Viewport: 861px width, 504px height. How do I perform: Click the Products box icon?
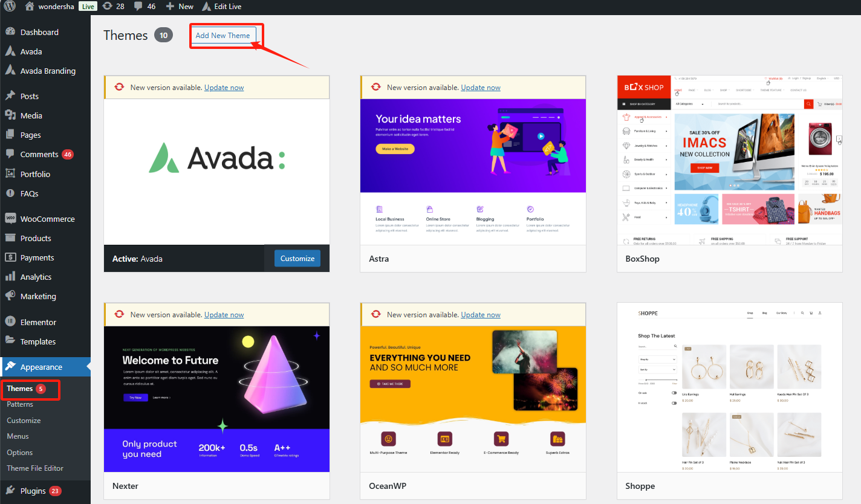pyautogui.click(x=10, y=238)
